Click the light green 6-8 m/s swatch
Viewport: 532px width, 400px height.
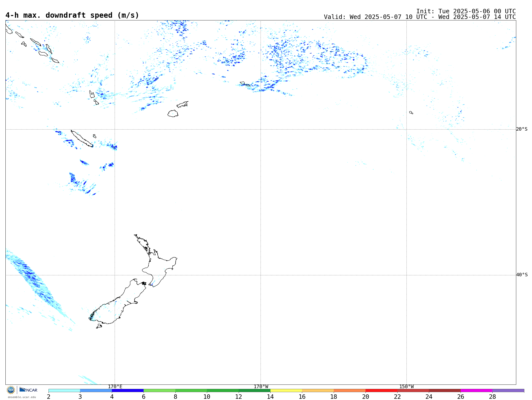pyautogui.click(x=159, y=391)
